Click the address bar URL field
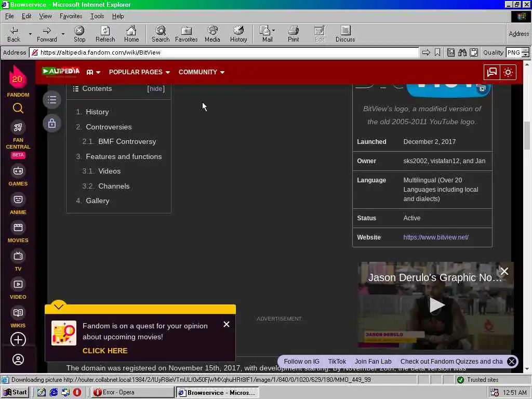 click(x=224, y=52)
